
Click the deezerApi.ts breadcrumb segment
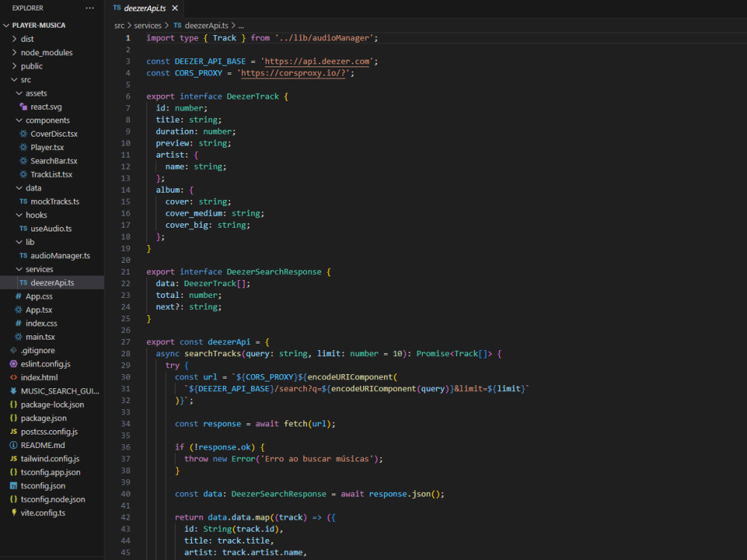coord(201,25)
